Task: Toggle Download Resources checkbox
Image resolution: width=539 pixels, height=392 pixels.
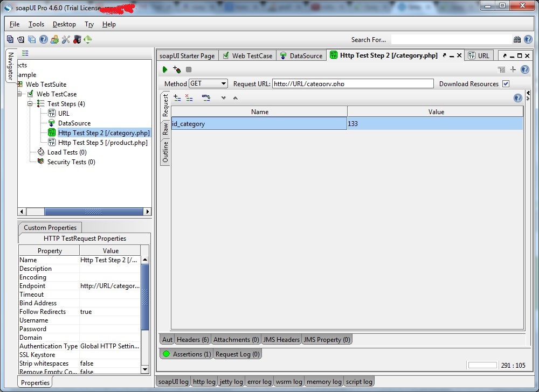Action: pos(506,84)
